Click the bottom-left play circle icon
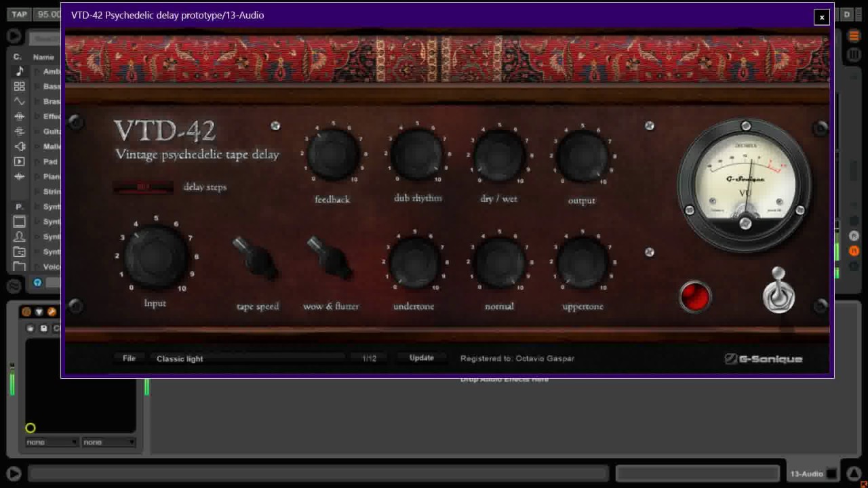 (14, 474)
